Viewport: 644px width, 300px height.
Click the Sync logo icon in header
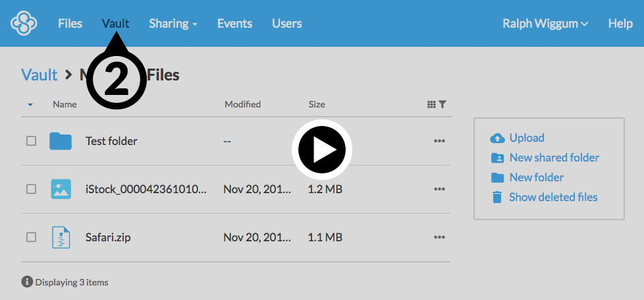[24, 24]
